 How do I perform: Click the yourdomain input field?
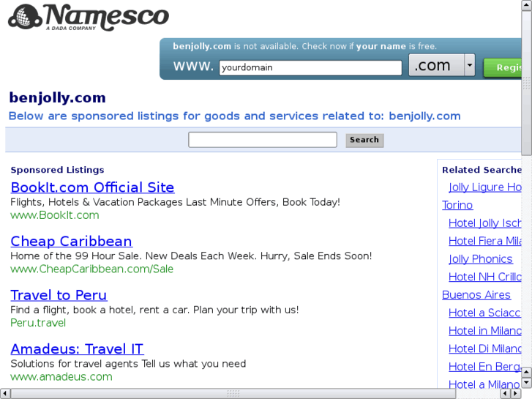pyautogui.click(x=310, y=67)
